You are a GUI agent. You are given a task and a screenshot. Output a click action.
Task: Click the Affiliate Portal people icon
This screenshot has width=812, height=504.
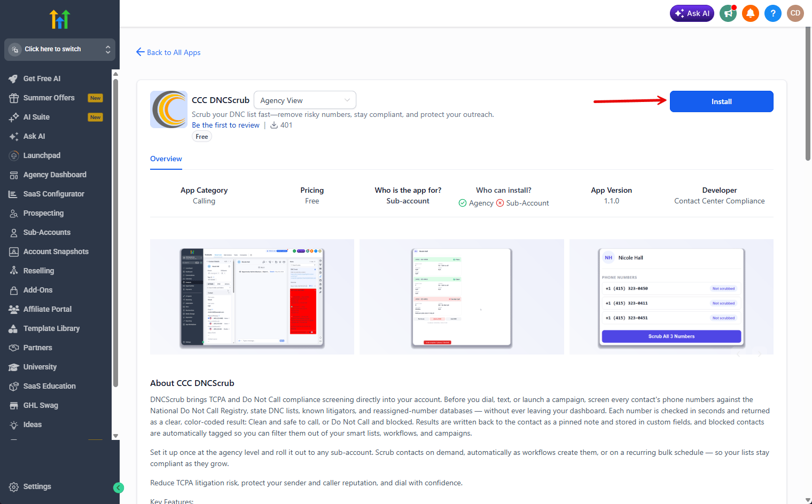coord(14,310)
